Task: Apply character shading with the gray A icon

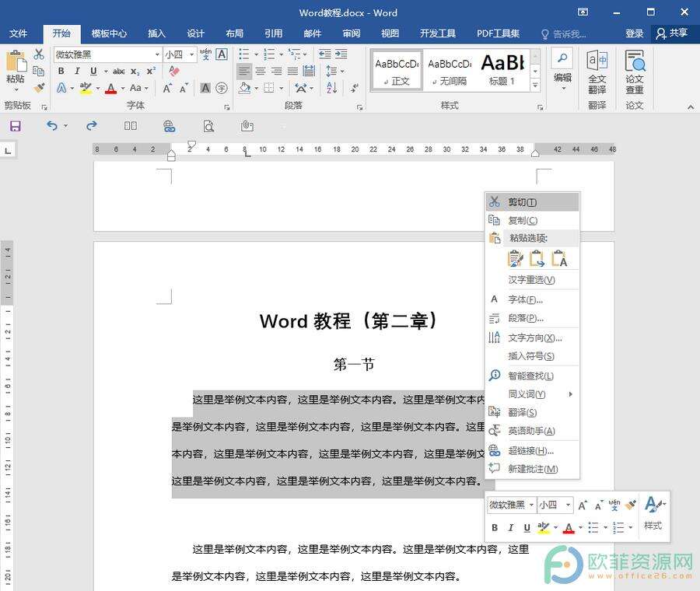Action: pyautogui.click(x=205, y=88)
